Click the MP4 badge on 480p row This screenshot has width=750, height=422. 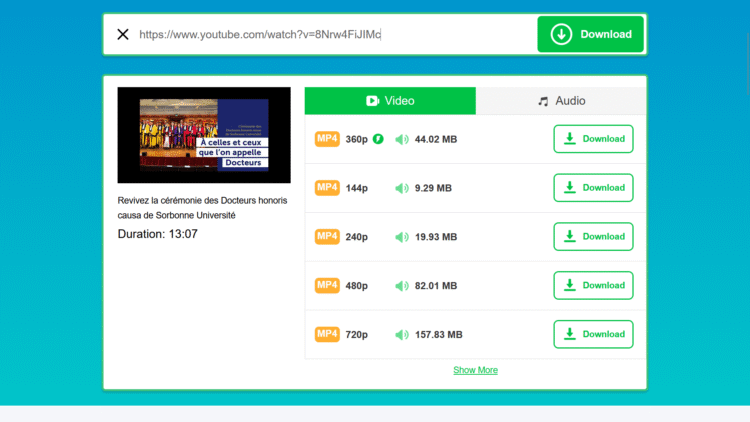click(x=327, y=285)
